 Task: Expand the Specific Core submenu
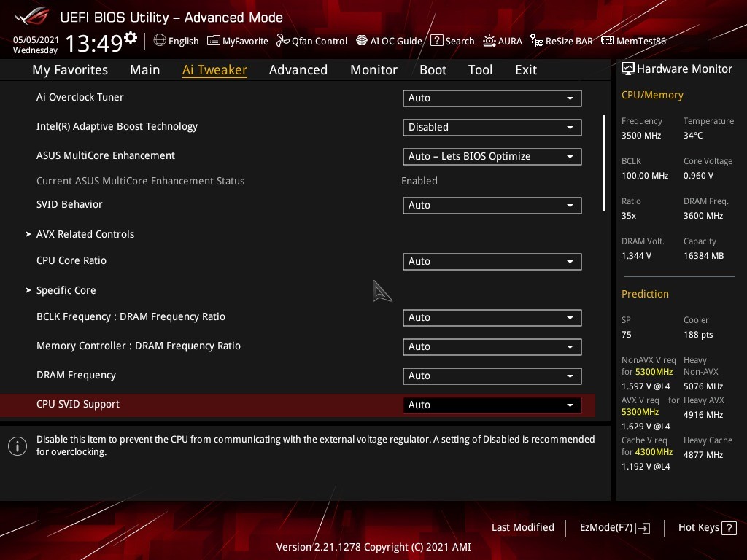[x=66, y=290]
